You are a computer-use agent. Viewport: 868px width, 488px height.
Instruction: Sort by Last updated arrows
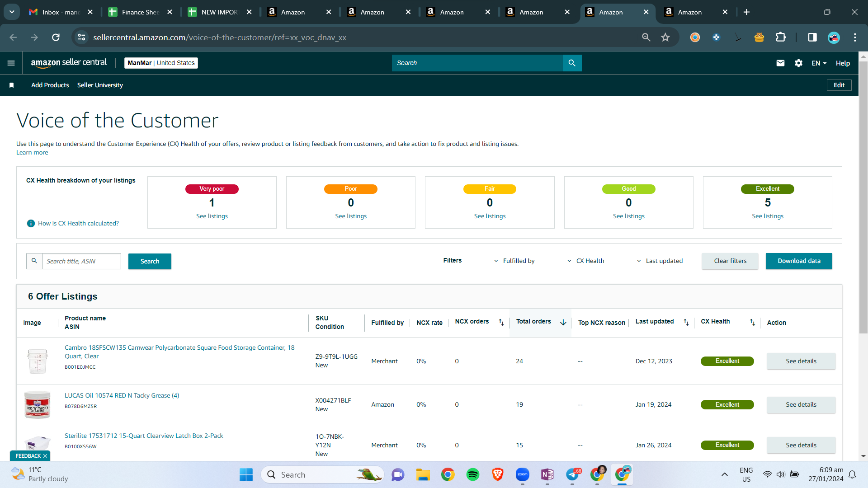(686, 322)
